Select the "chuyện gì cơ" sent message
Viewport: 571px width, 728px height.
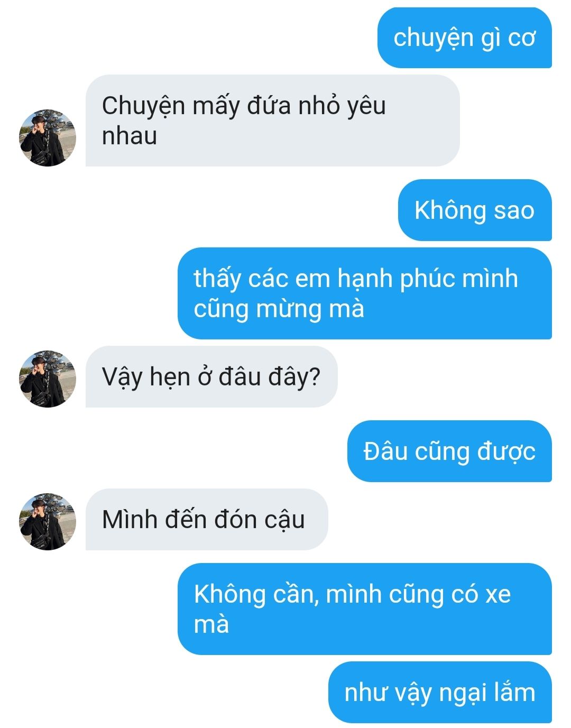tap(464, 38)
